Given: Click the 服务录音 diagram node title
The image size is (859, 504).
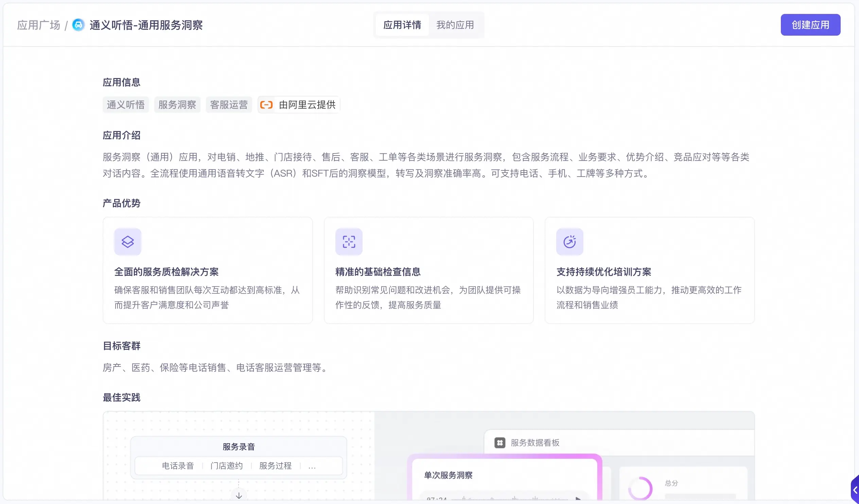Looking at the screenshot, I should [x=239, y=446].
